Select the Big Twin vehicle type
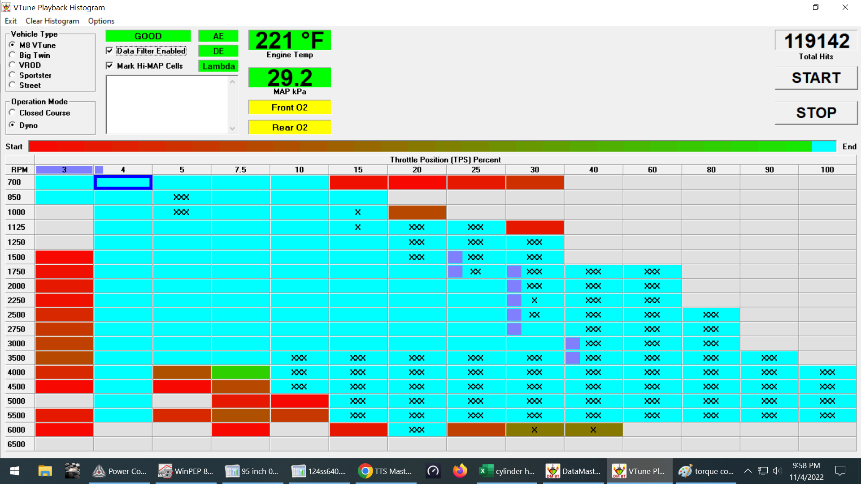This screenshot has width=861, height=504. pyautogui.click(x=13, y=55)
